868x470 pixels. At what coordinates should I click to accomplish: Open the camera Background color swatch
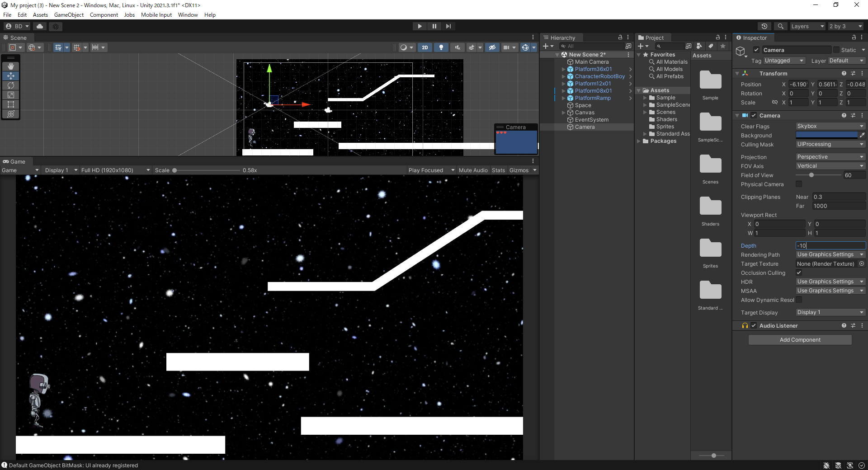[827, 135]
